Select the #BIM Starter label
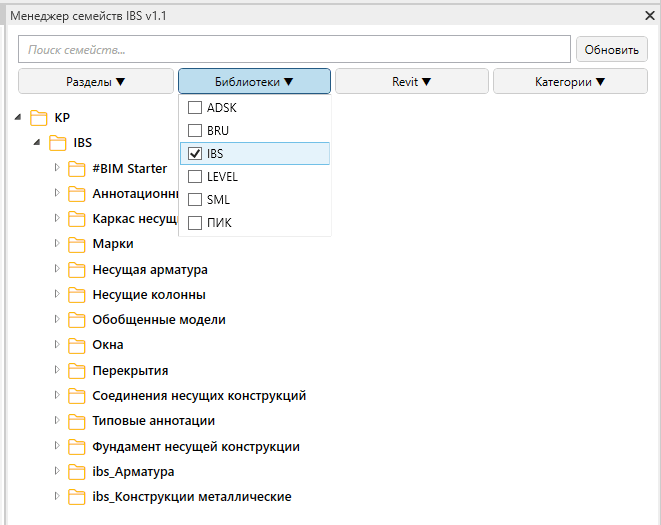 tap(130, 168)
